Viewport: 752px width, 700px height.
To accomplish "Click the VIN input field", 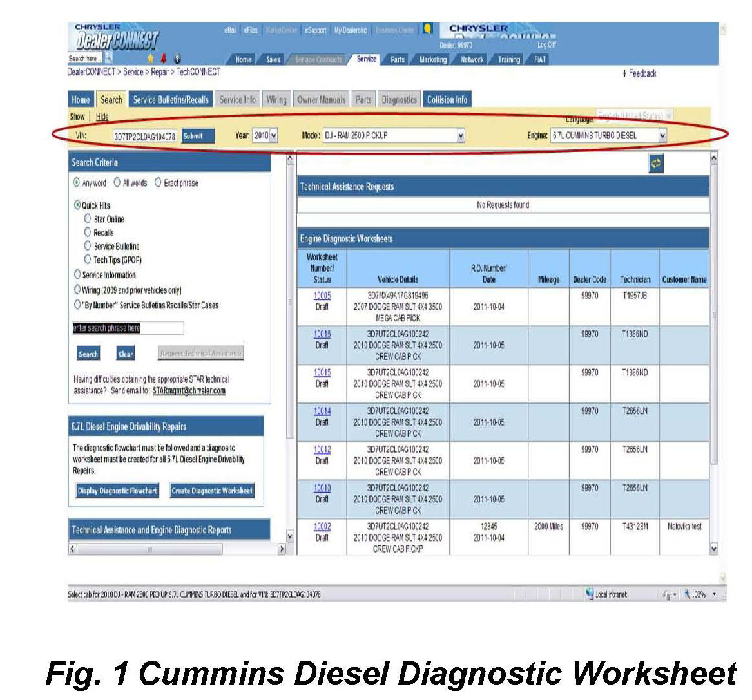I will coord(145,136).
